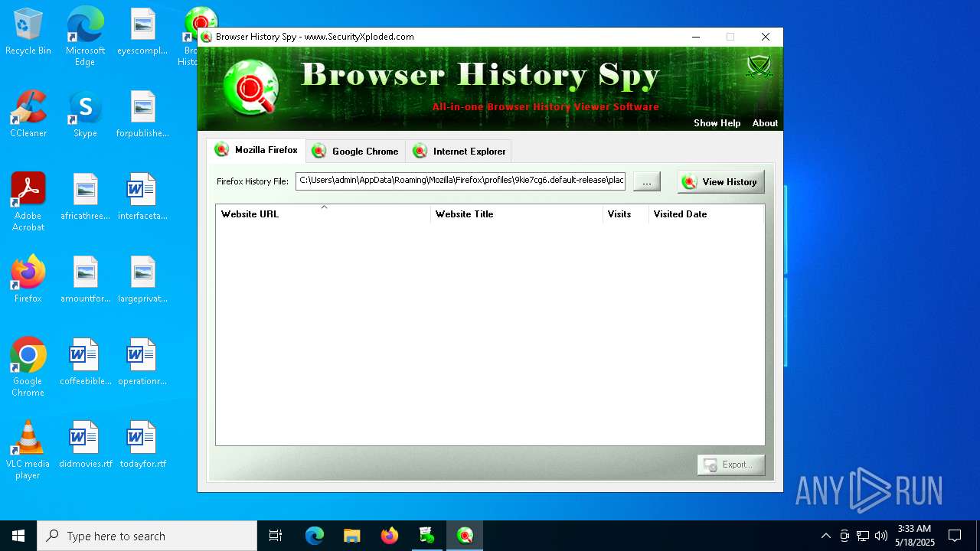Open the clock showing 3:33 AM
This screenshot has height=551, width=980.
coord(914,536)
